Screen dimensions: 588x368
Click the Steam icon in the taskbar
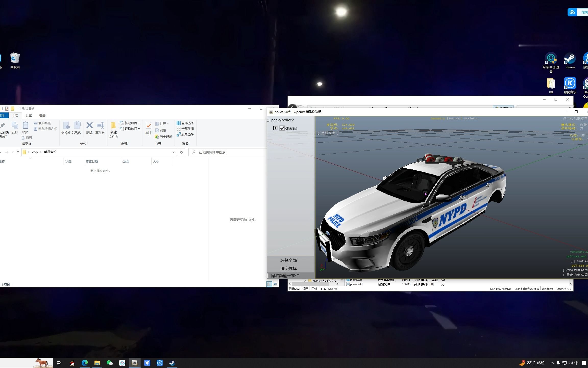pyautogui.click(x=172, y=363)
